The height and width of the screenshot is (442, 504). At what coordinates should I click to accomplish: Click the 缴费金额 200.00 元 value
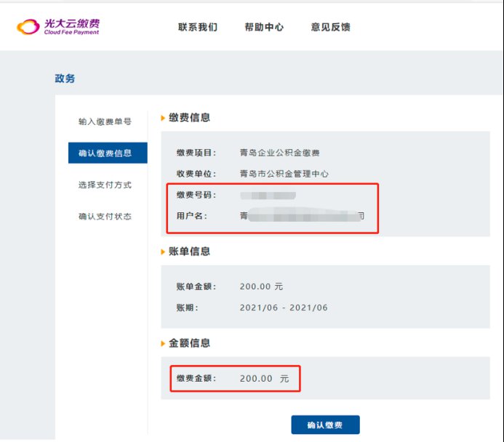point(265,379)
